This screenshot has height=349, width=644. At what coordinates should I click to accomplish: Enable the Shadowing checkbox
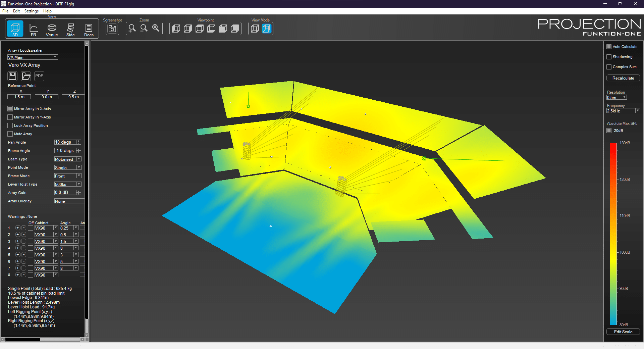coord(609,57)
